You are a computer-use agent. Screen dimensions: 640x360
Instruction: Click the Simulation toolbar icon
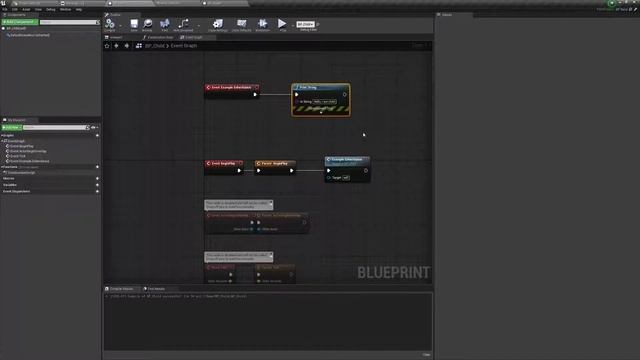pyautogui.click(x=262, y=24)
